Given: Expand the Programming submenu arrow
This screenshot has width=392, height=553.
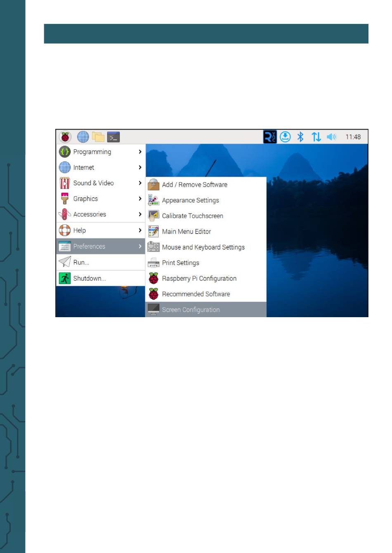Looking at the screenshot, I should pyautogui.click(x=140, y=152).
